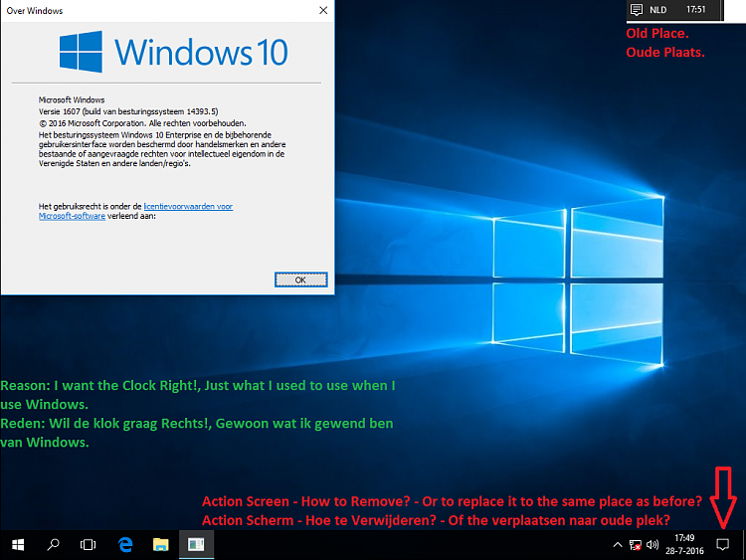Screen dimensions: 746x560
Task: Select the active Over Windows taskbar app
Action: pos(196,545)
